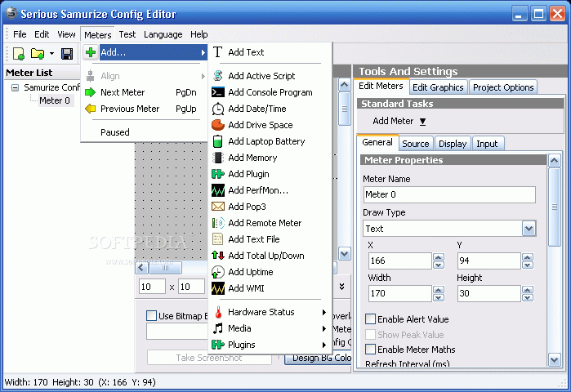This screenshot has width=571, height=392.
Task: Choose Add Active Script
Action: [x=270, y=76]
